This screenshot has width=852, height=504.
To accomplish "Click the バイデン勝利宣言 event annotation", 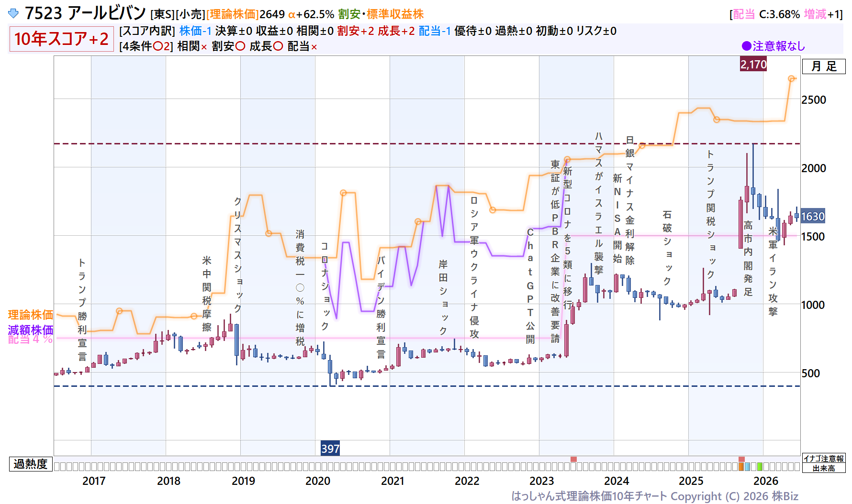I will coord(381,307).
